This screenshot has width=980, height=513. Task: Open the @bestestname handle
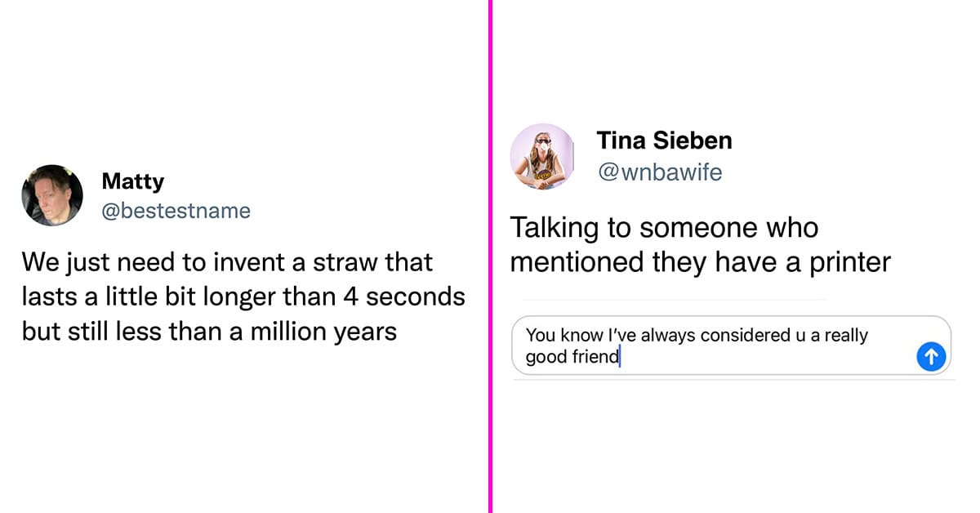pos(176,211)
